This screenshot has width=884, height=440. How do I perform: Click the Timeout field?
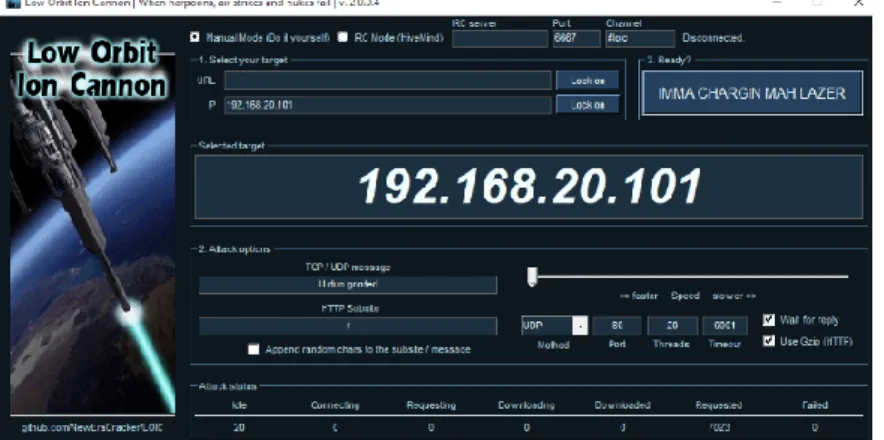[725, 325]
